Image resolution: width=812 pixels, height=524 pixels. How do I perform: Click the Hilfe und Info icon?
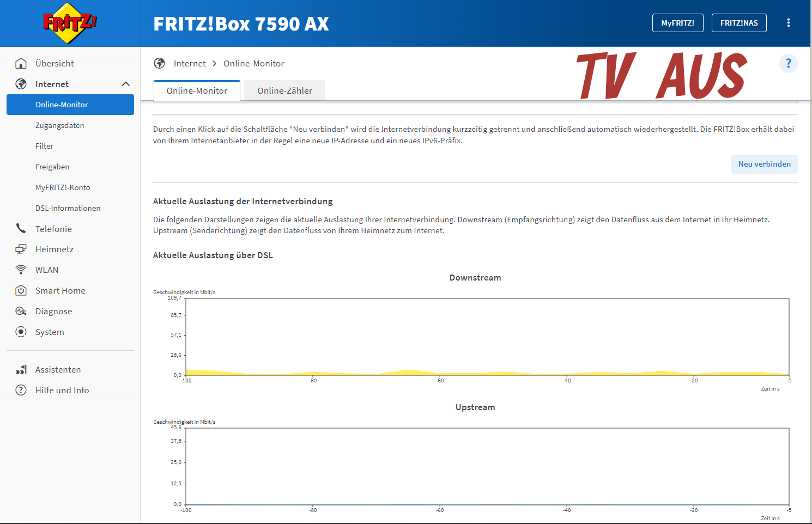(x=21, y=390)
